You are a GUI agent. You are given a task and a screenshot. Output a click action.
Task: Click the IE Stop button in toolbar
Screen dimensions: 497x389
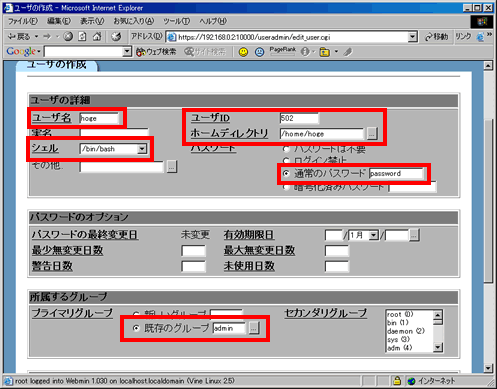click(x=68, y=36)
